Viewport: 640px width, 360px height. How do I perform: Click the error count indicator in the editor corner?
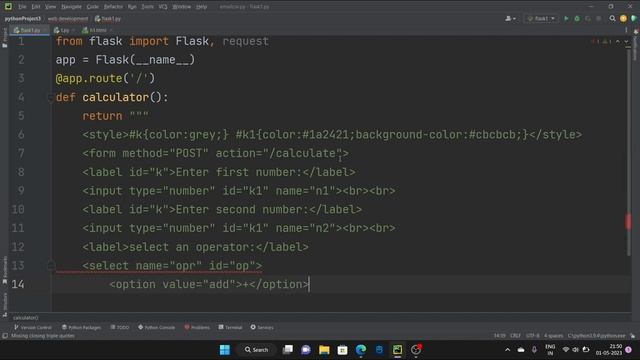[x=595, y=42]
